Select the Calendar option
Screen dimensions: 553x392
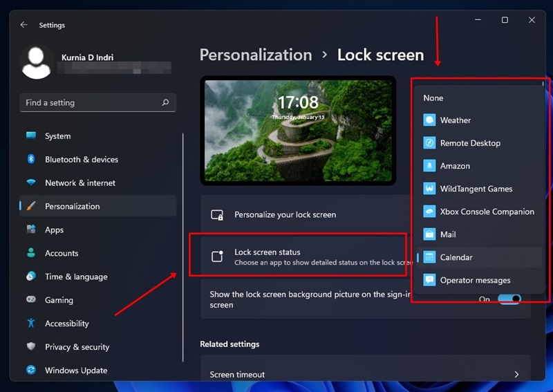pyautogui.click(x=478, y=257)
